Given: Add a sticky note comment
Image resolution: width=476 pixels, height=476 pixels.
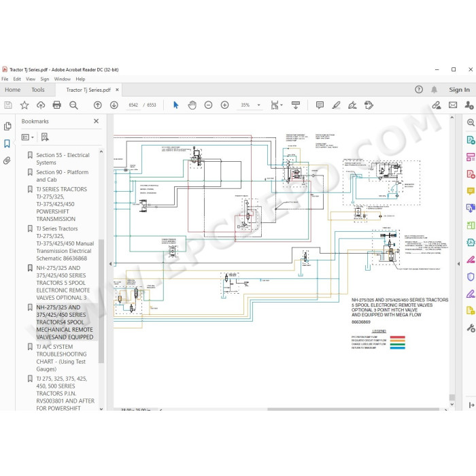Looking at the screenshot, I should (x=320, y=105).
